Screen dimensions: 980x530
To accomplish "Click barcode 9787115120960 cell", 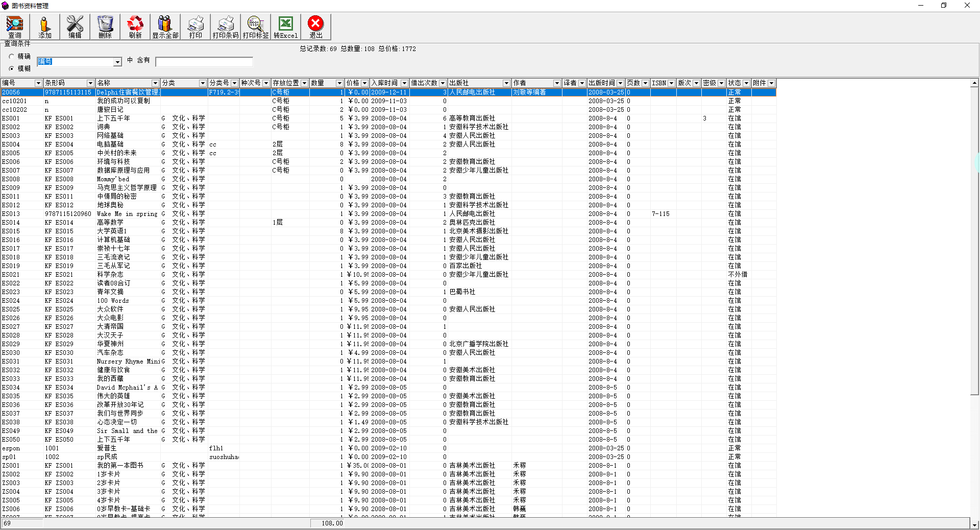I will (x=68, y=214).
